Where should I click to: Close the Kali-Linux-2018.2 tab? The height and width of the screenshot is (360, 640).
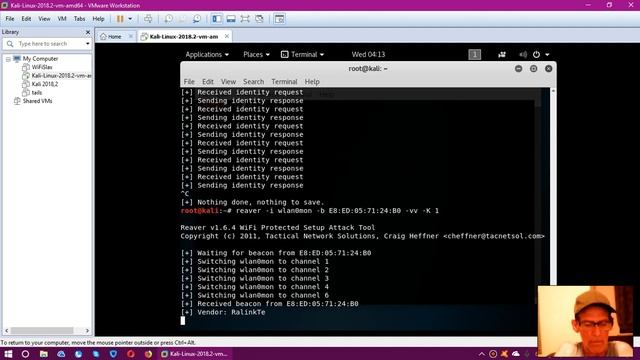pos(227,36)
